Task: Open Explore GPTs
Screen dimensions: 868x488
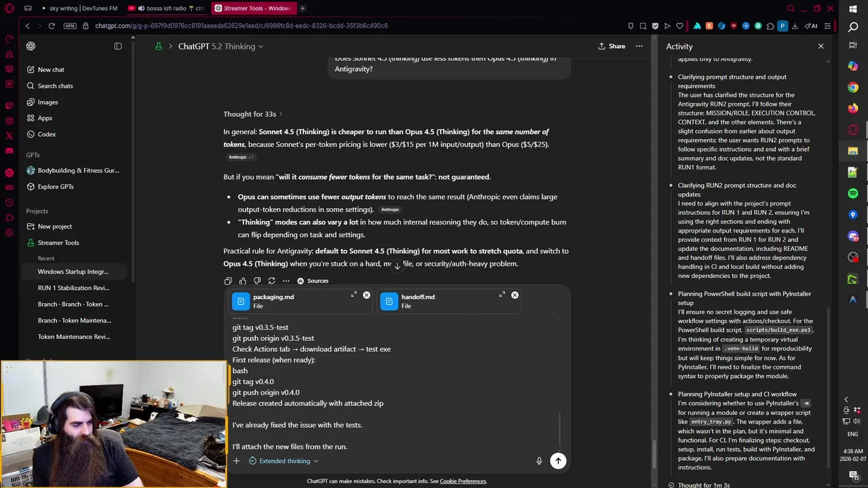Action: 56,186
